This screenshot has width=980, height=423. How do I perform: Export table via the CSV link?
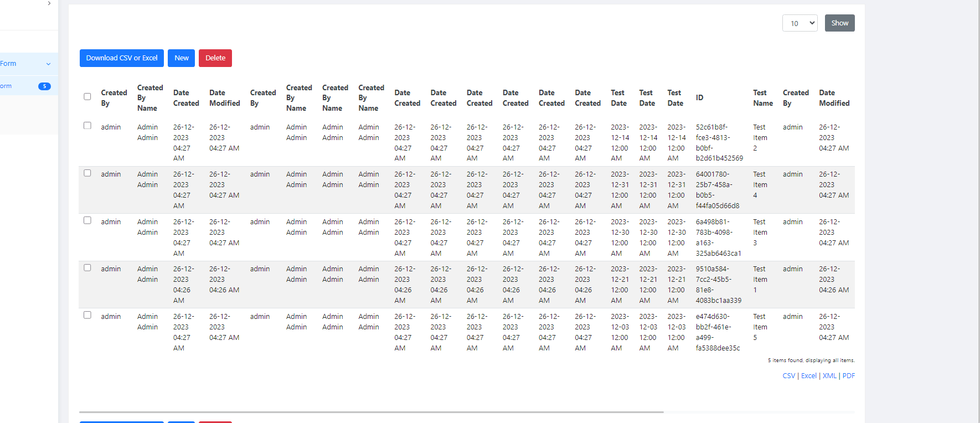click(x=788, y=376)
